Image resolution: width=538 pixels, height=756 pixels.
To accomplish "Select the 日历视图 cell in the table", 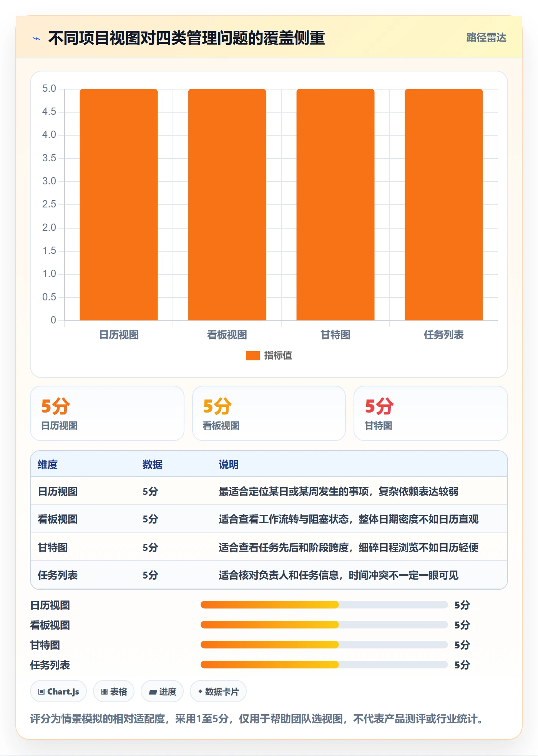I will [58, 492].
